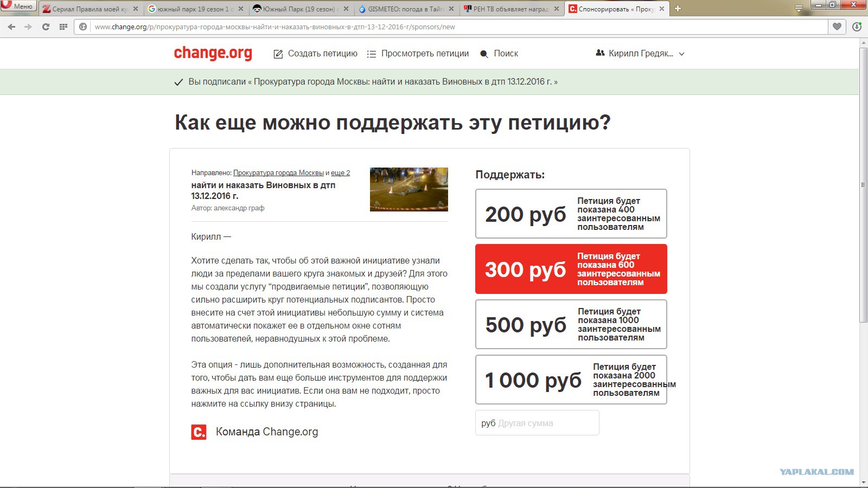Close the Южный Парк (19 сезон) tab

pos(346,9)
